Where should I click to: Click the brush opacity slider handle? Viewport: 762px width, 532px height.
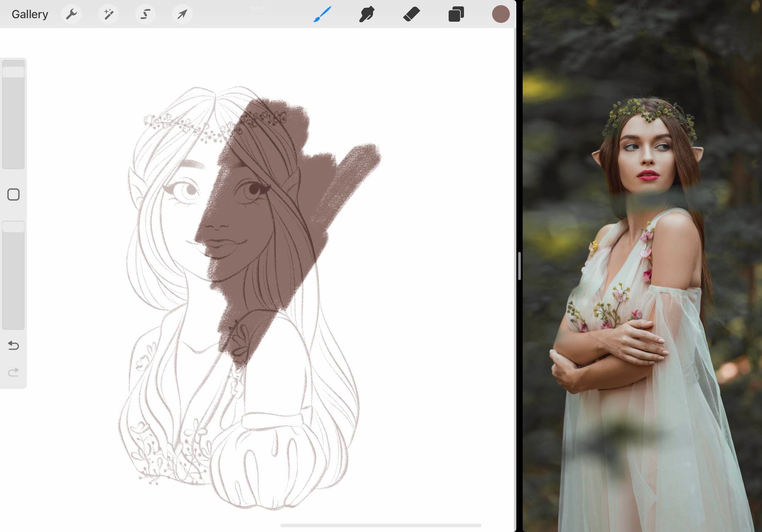pyautogui.click(x=13, y=227)
